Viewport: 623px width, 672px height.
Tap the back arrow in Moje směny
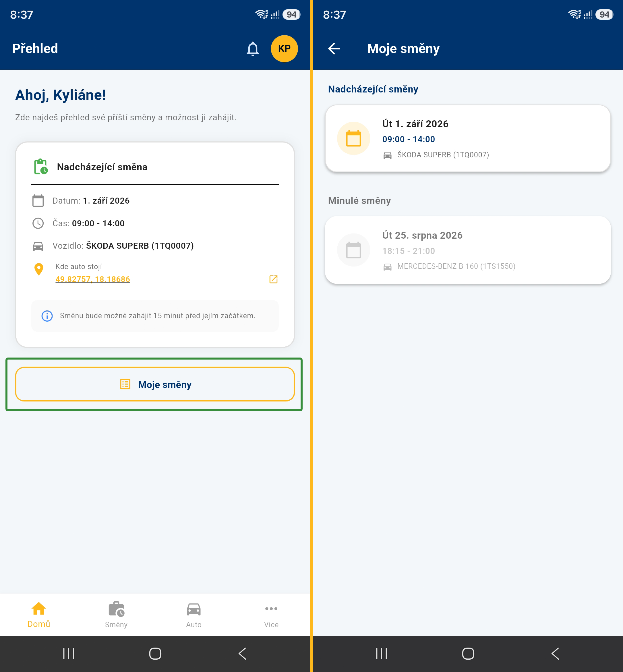334,49
